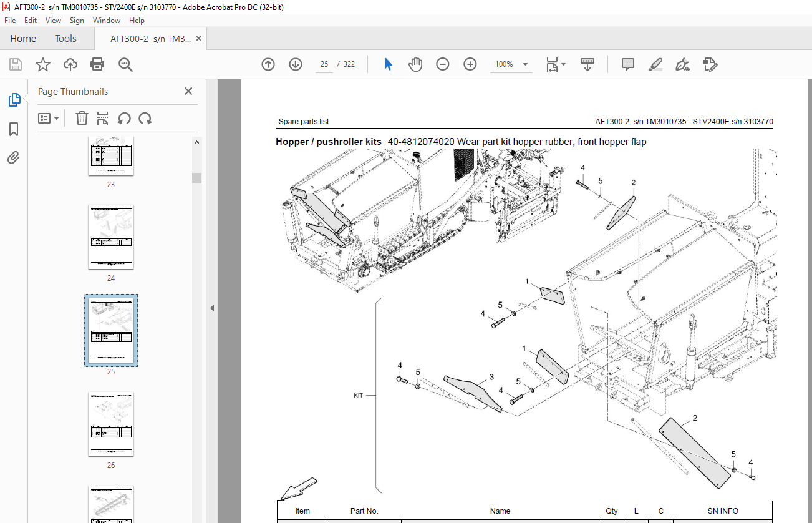
Task: Close the AFT300-2 document tab
Action: click(199, 39)
